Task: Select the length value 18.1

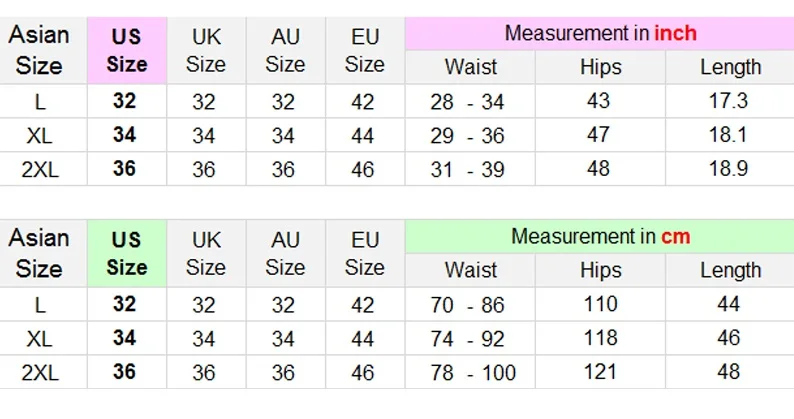Action: [x=729, y=136]
